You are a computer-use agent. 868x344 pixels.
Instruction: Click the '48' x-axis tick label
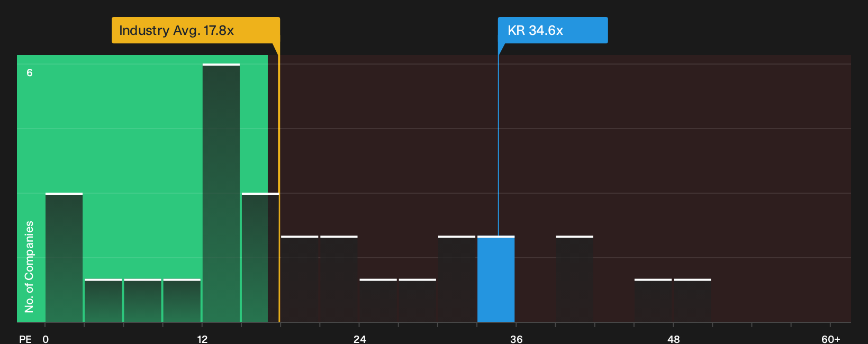pos(673,339)
